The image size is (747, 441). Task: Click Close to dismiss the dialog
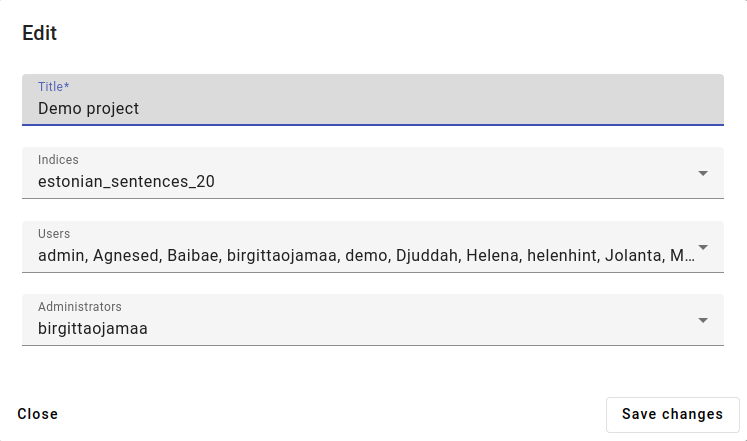[38, 414]
